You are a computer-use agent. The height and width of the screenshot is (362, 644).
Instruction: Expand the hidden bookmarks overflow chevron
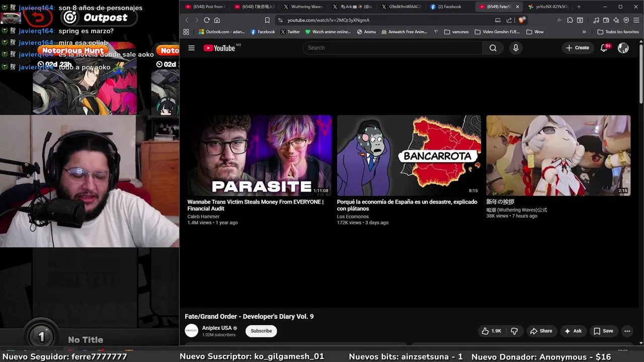click(x=584, y=32)
